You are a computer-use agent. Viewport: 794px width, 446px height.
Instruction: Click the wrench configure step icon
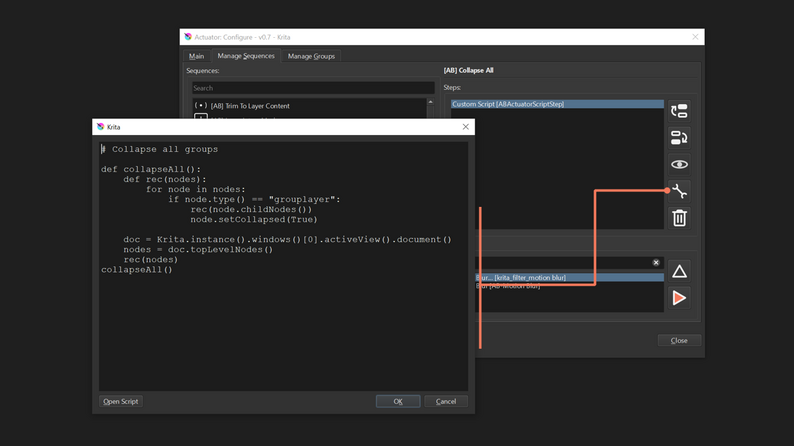click(x=679, y=191)
